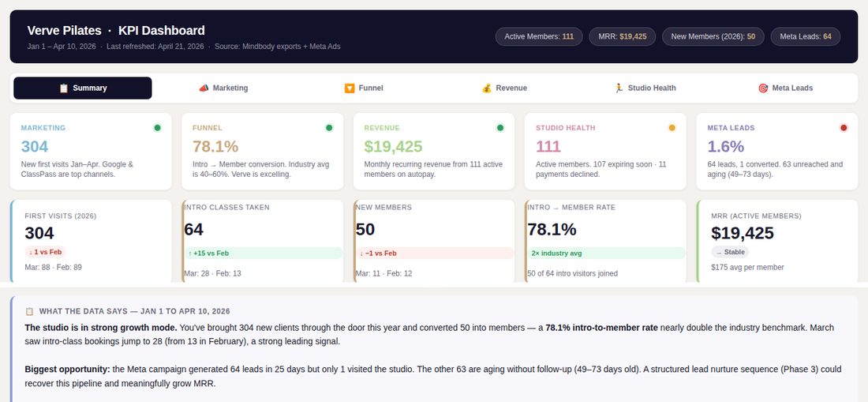Open the Revenue summary card showing $19,425
Viewport: 868px width, 402px height.
[x=434, y=152]
